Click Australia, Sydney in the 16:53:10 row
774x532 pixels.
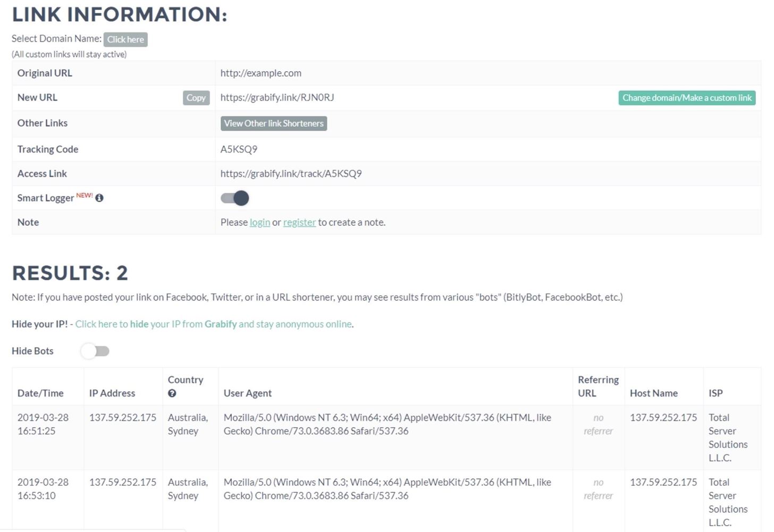click(188, 489)
